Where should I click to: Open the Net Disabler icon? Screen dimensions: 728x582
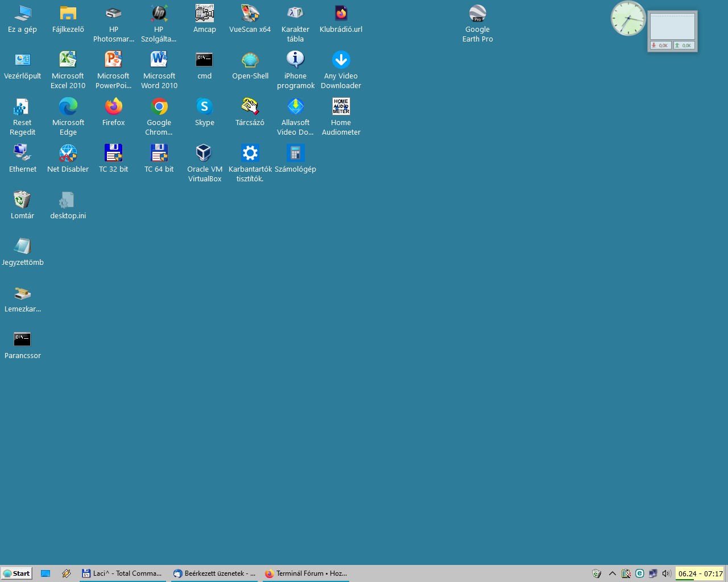tap(68, 159)
